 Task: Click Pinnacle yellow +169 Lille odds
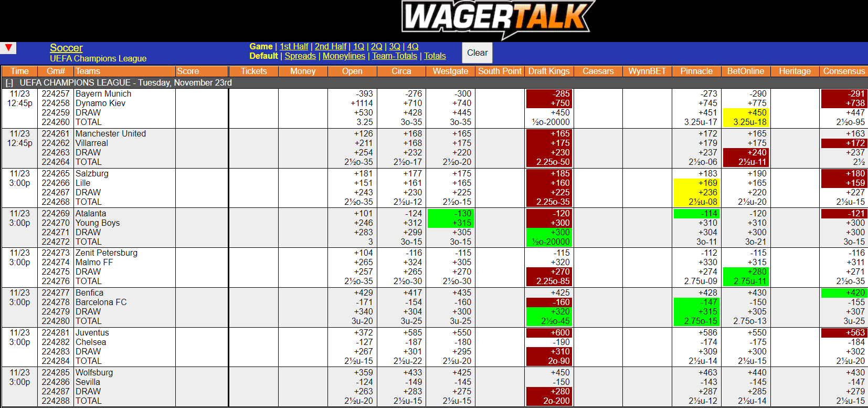696,183
